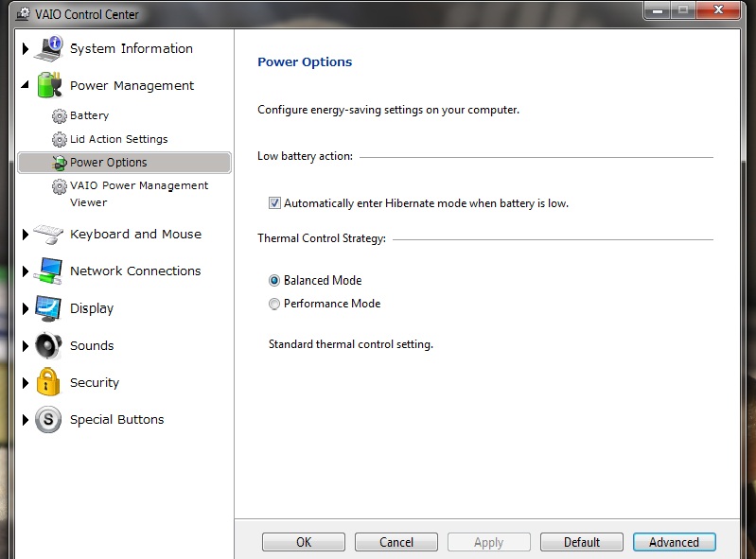756x559 pixels.
Task: Click the gear icon beside Lid Action Settings
Action: tap(60, 140)
